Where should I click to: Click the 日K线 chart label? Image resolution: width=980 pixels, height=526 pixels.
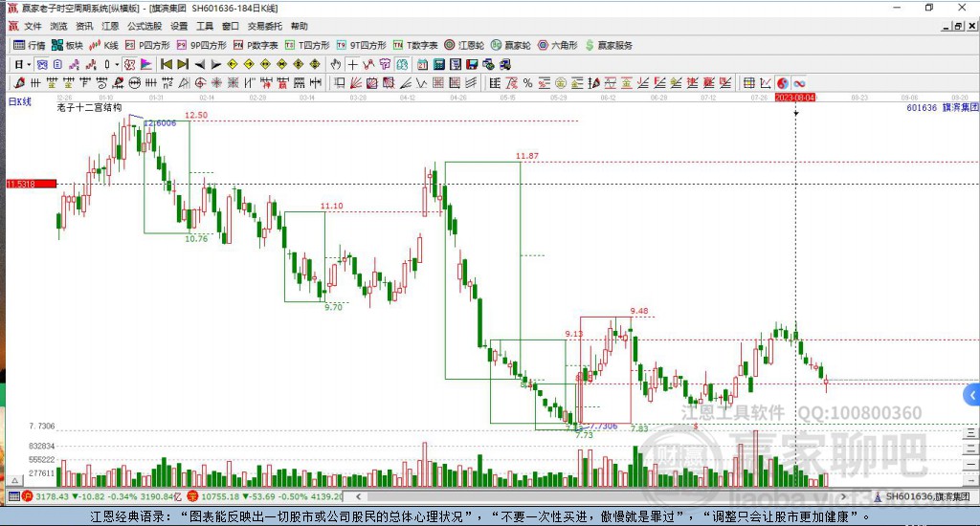click(20, 101)
